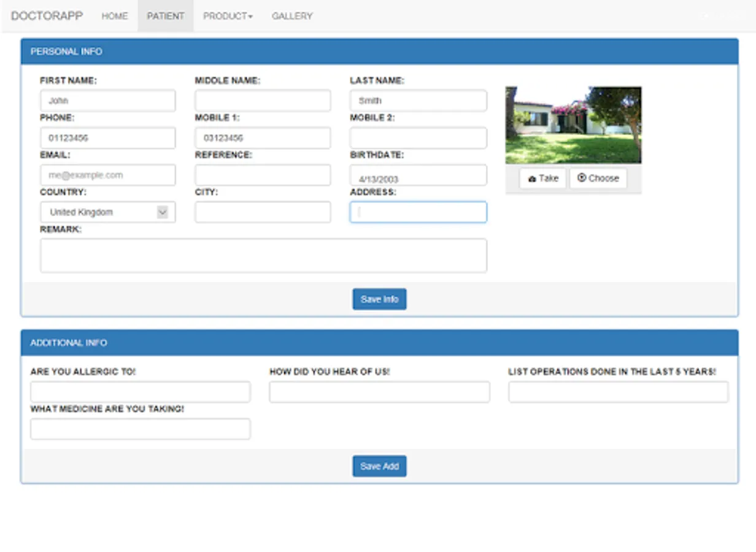Select the Mobile 1 input
The height and width of the screenshot is (552, 756).
click(263, 138)
